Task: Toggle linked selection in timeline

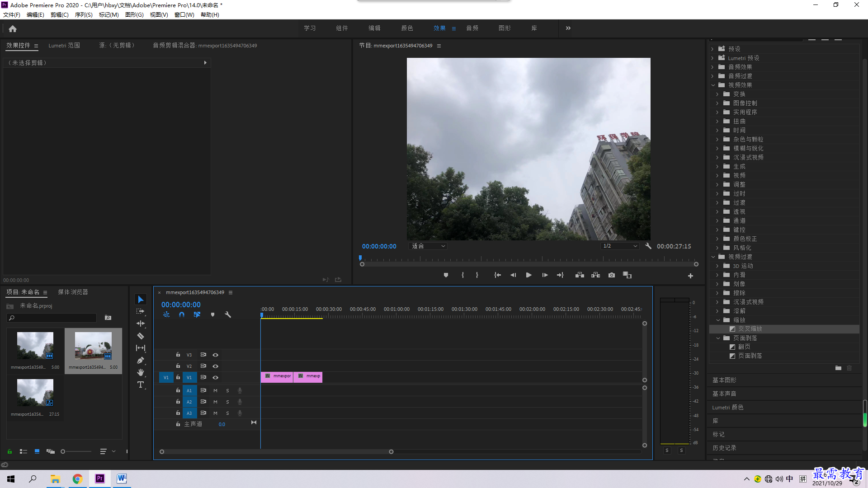Action: (197, 314)
